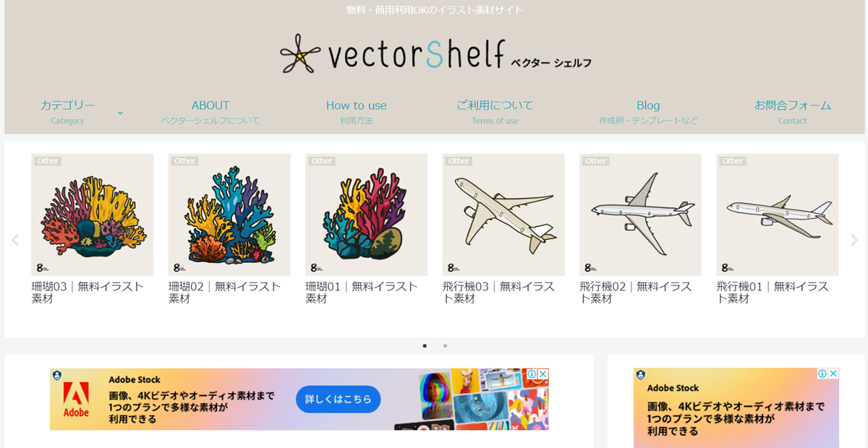868x448 pixels.
Task: Click the vectorShelf starfish logo icon
Action: point(299,53)
